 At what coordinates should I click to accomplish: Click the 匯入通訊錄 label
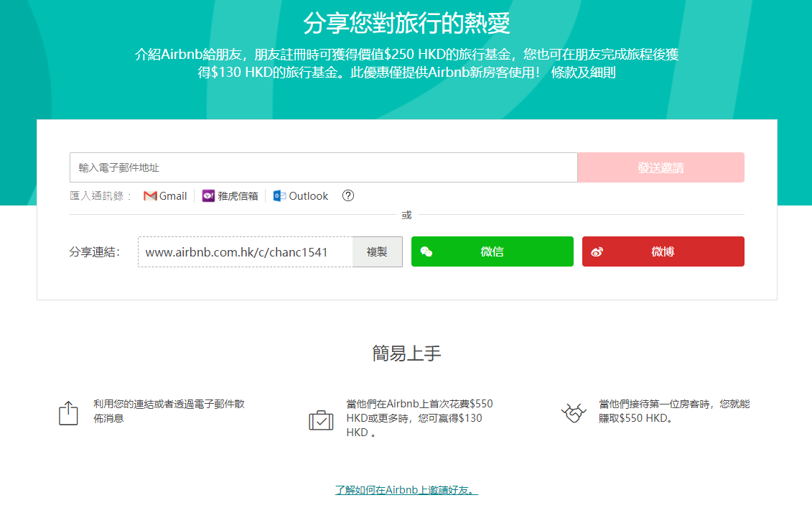tap(101, 196)
